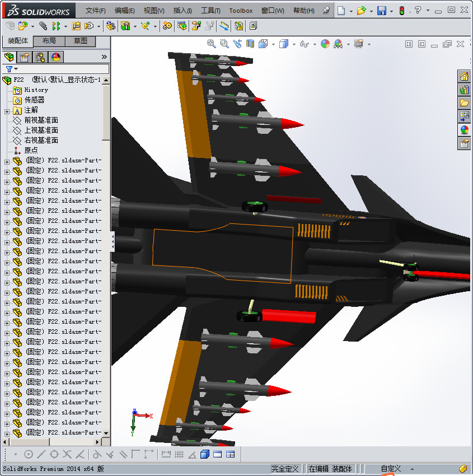Open File Explorer folder icon in task pane
Viewport: 473px width, 476px height.
click(464, 103)
